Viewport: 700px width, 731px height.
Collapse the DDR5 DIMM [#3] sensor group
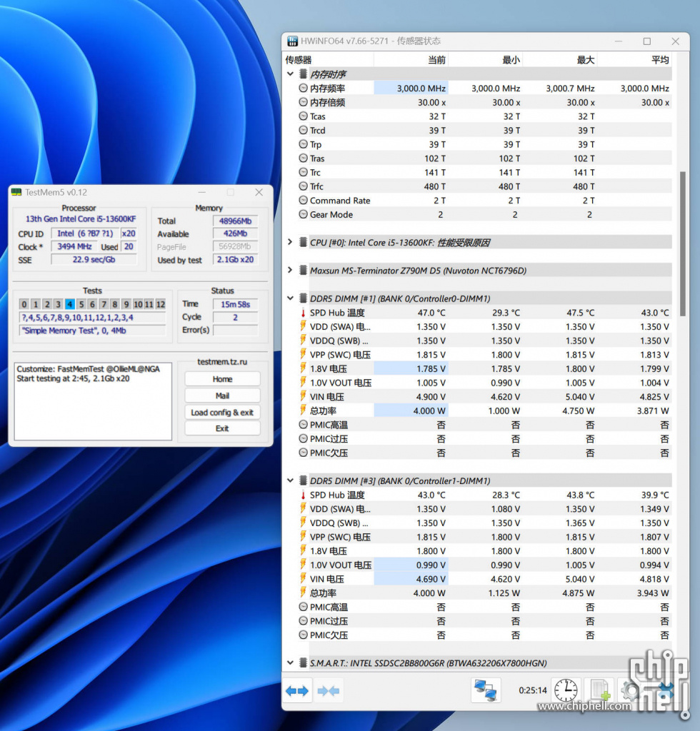point(290,480)
